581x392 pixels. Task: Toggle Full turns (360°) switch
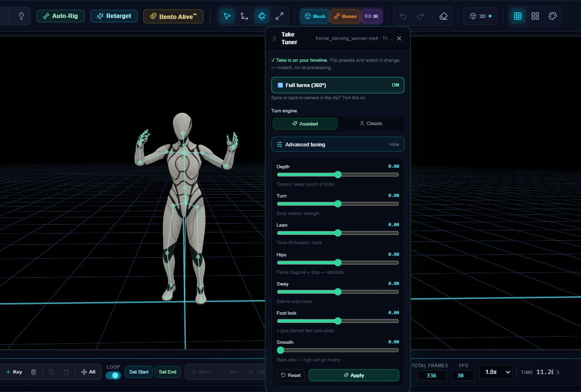tap(337, 85)
